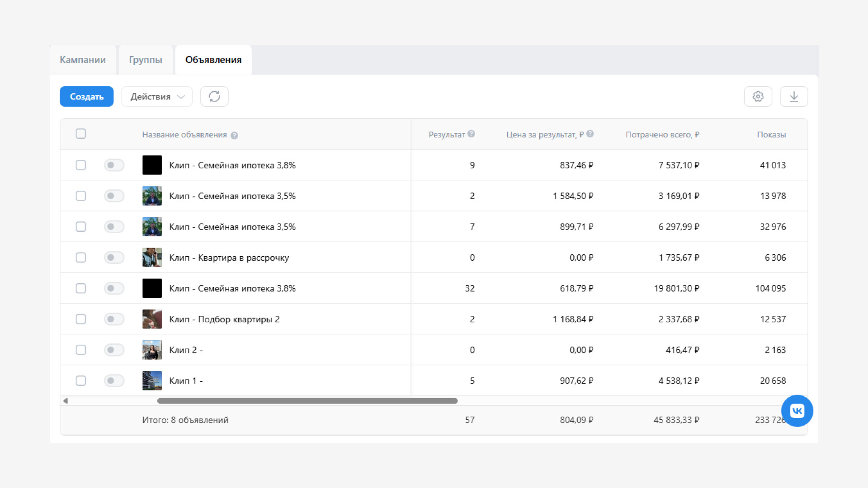Open table settings gear icon

(x=758, y=96)
